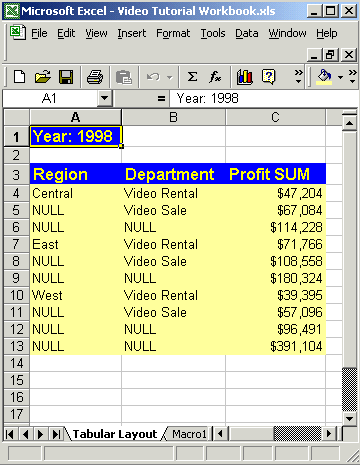
Task: Click the Region header cell
Action: coord(76,174)
